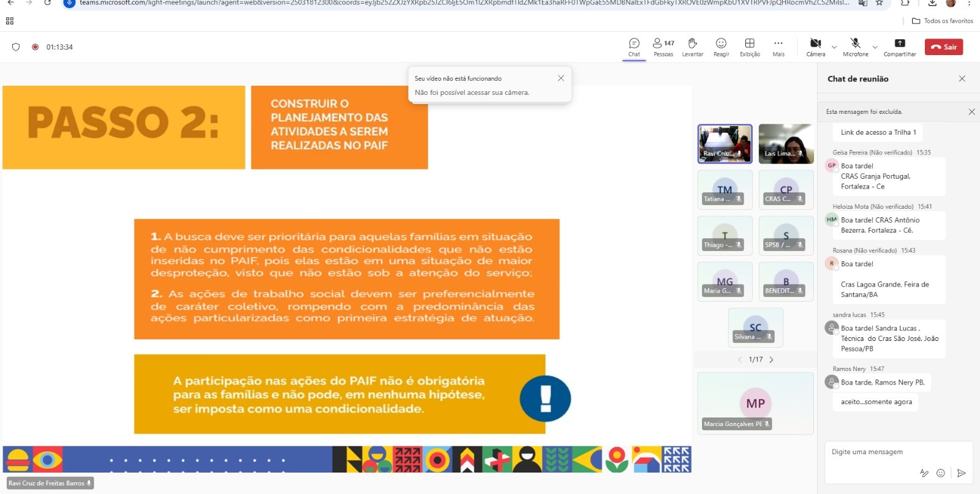This screenshot has height=494, width=980.
Task: Expand camera options dropdown arrow
Action: [834, 47]
